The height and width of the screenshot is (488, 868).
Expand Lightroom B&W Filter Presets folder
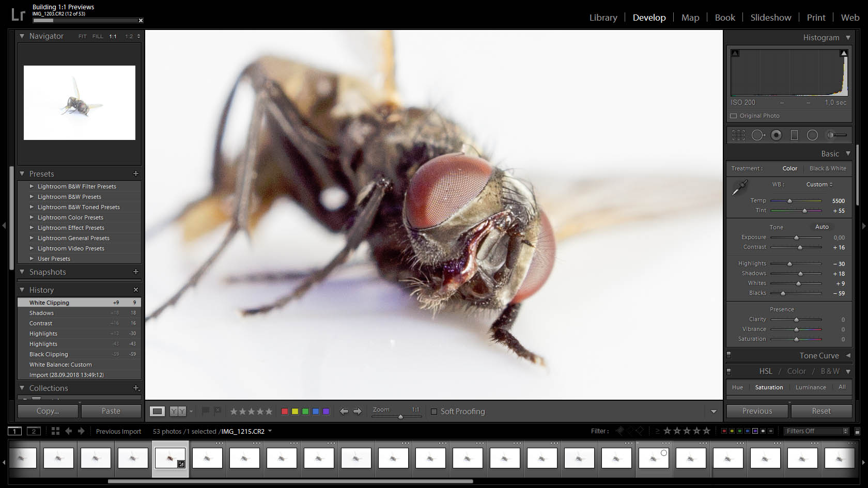tap(32, 186)
